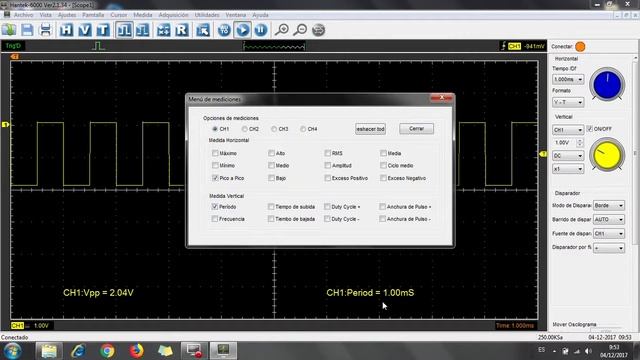Click the open file toolbar icon
Screen dimensions: 640x360
point(9,30)
